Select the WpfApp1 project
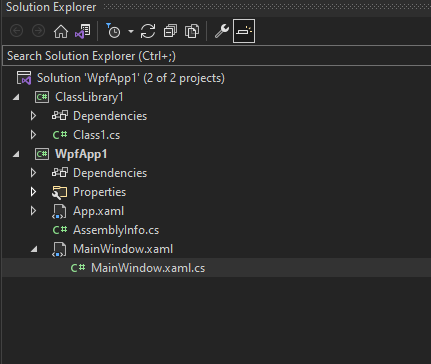This screenshot has width=431, height=364. [81, 154]
